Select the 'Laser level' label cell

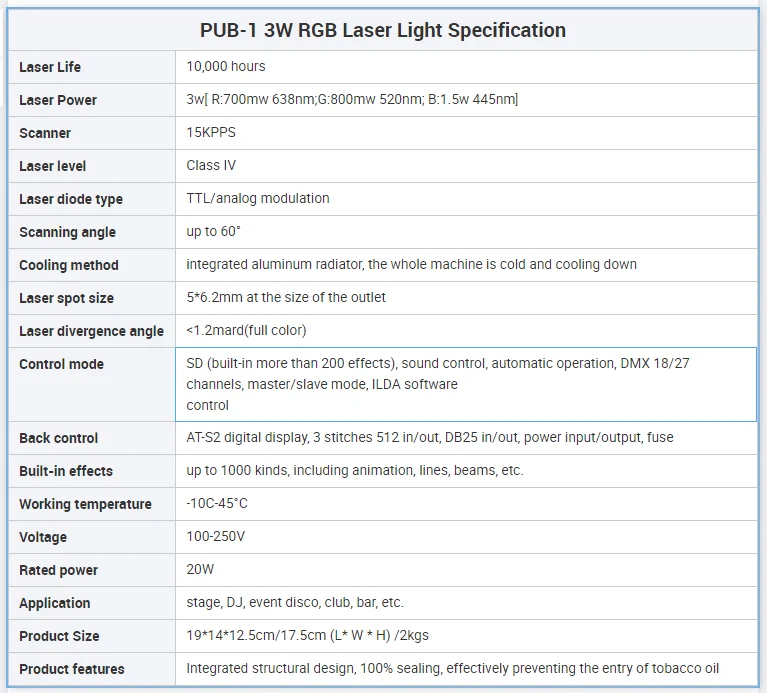pyautogui.click(x=92, y=166)
